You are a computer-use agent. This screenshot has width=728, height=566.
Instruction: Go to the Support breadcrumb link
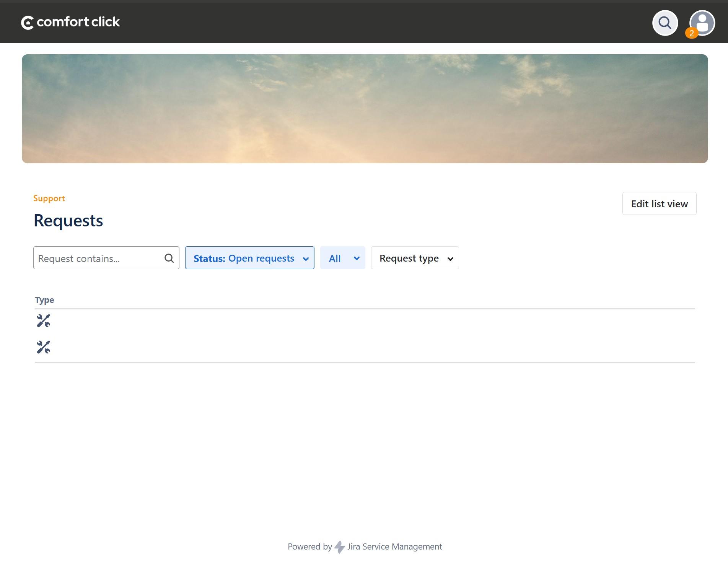coord(49,198)
